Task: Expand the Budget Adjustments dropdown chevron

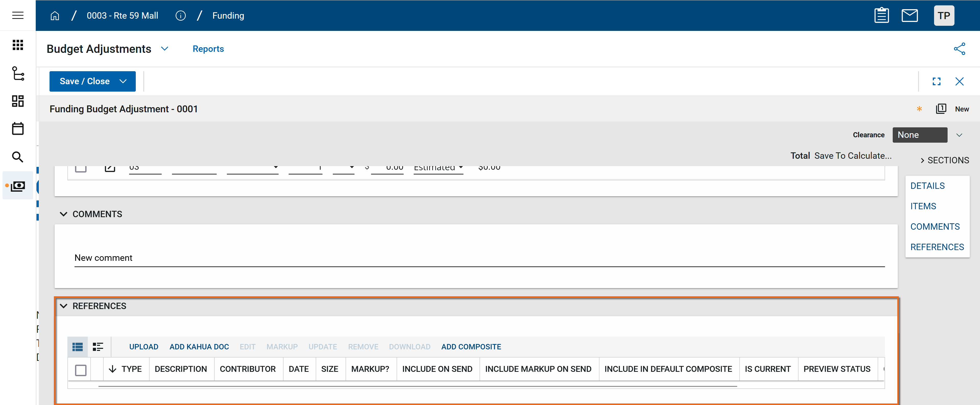Action: pyautogui.click(x=164, y=49)
